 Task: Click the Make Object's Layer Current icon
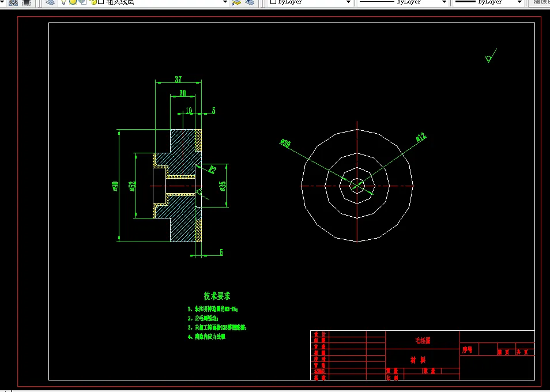coord(236,2)
